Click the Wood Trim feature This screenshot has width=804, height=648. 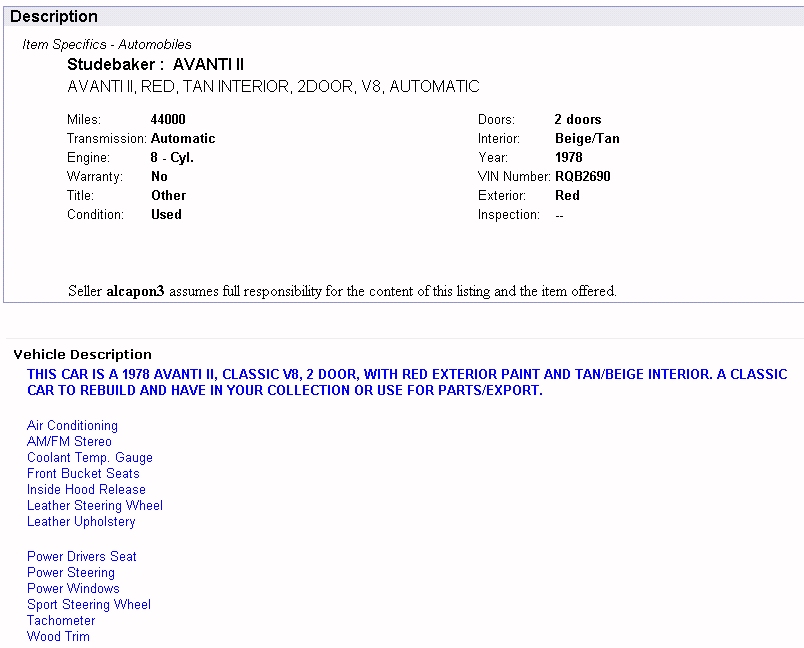coord(58,637)
